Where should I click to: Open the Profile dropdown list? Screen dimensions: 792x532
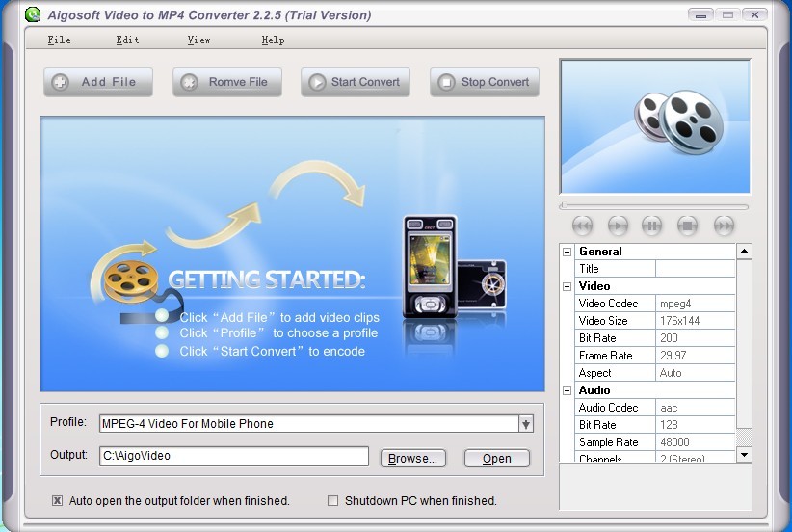(525, 424)
